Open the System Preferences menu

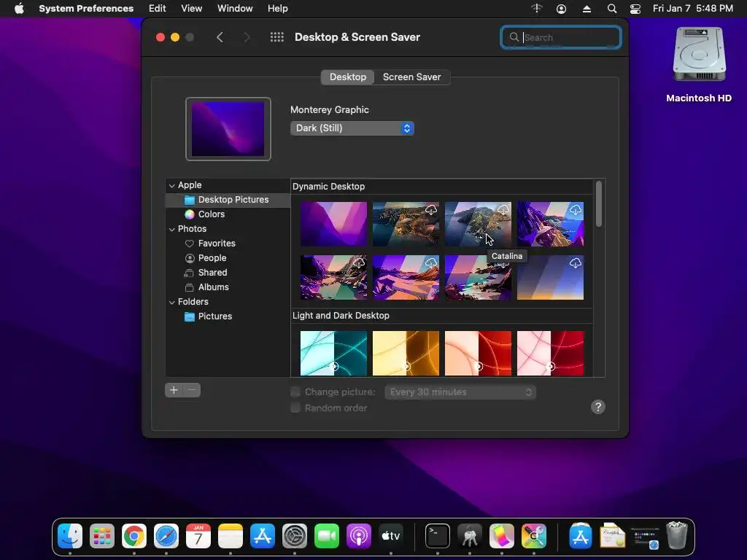pyautogui.click(x=86, y=9)
